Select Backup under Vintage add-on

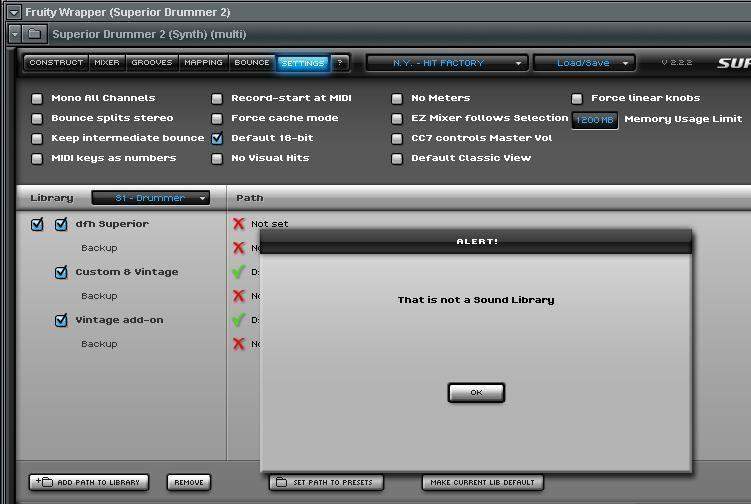coord(99,344)
